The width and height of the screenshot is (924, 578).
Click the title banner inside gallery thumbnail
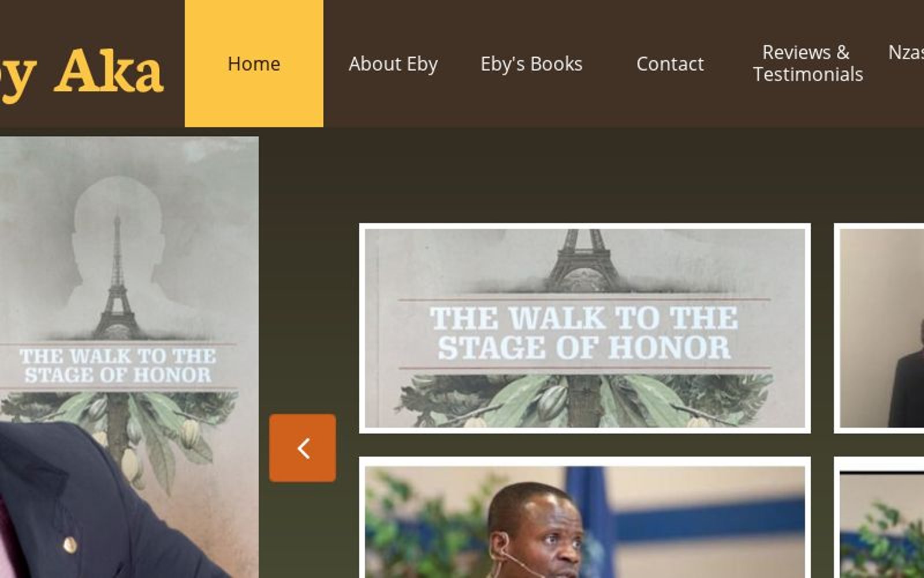click(584, 333)
